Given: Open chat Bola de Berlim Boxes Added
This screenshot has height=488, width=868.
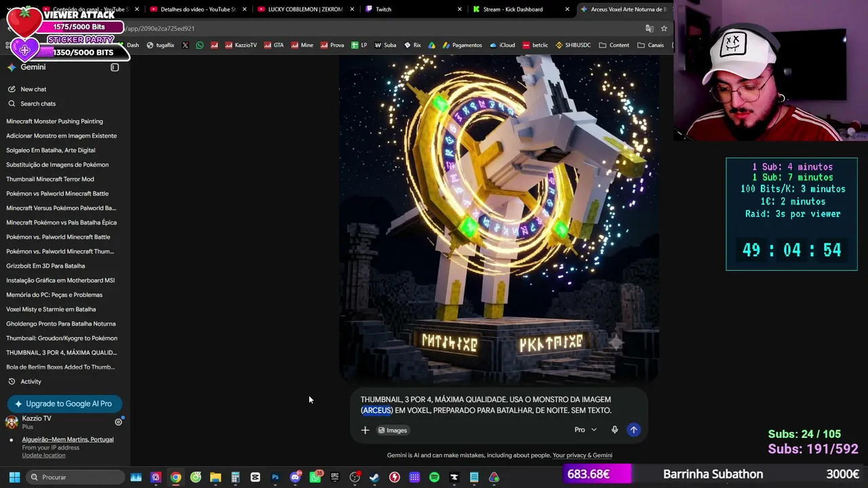Looking at the screenshot, I should coord(60,367).
